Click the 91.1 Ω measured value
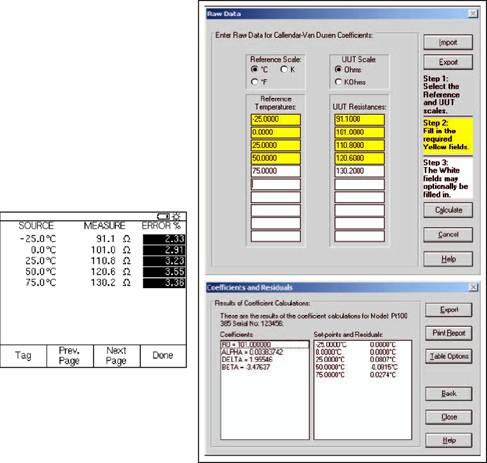 coord(113,239)
